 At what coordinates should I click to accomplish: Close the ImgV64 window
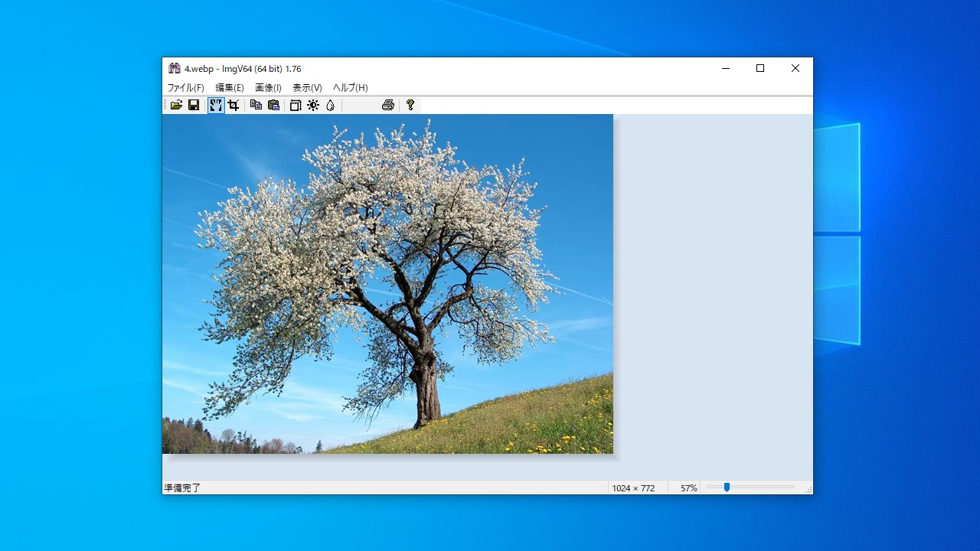pyautogui.click(x=795, y=68)
